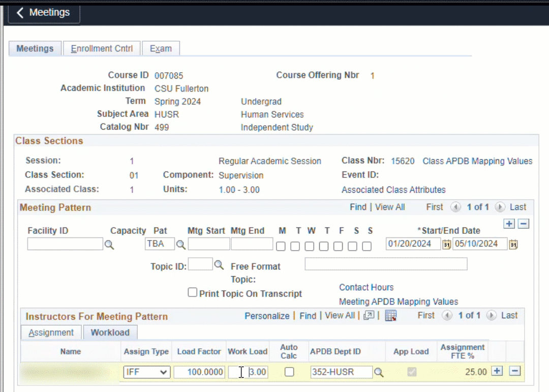Screen dimensions: 549x392
Task: Click into the Load Factor field
Action: click(199, 372)
